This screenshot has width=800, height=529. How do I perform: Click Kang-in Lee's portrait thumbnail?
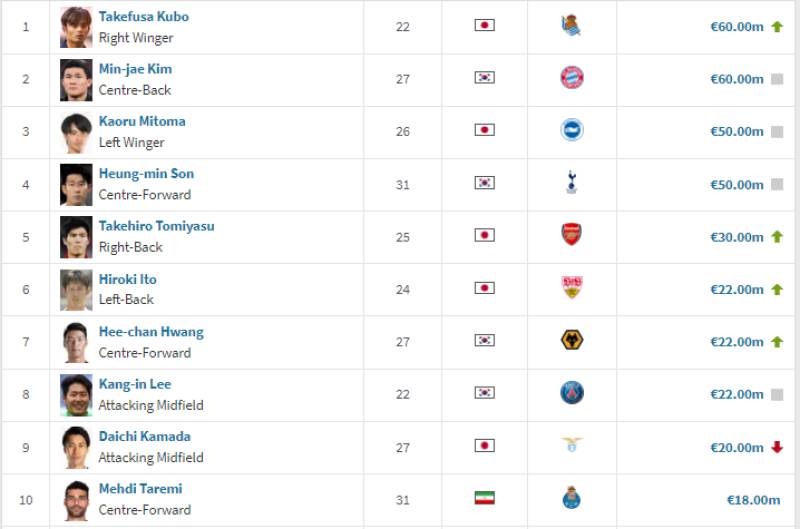tap(76, 395)
